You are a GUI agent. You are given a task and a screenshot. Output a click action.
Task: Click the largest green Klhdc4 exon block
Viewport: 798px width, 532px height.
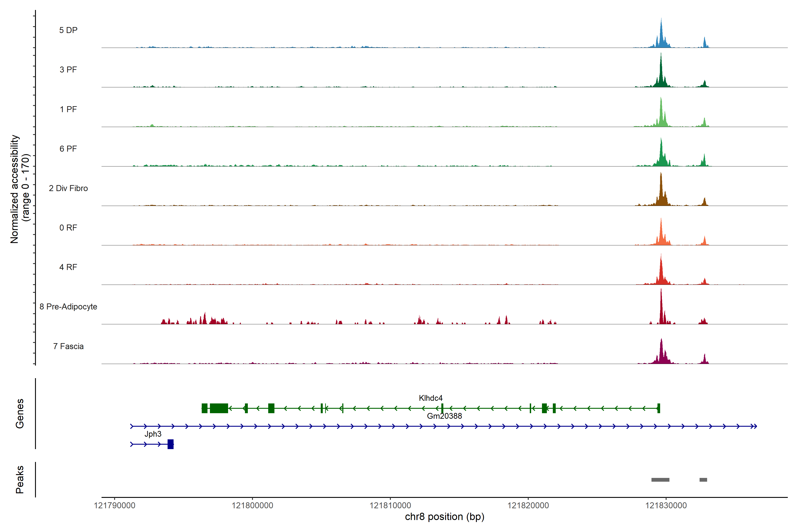click(219, 408)
